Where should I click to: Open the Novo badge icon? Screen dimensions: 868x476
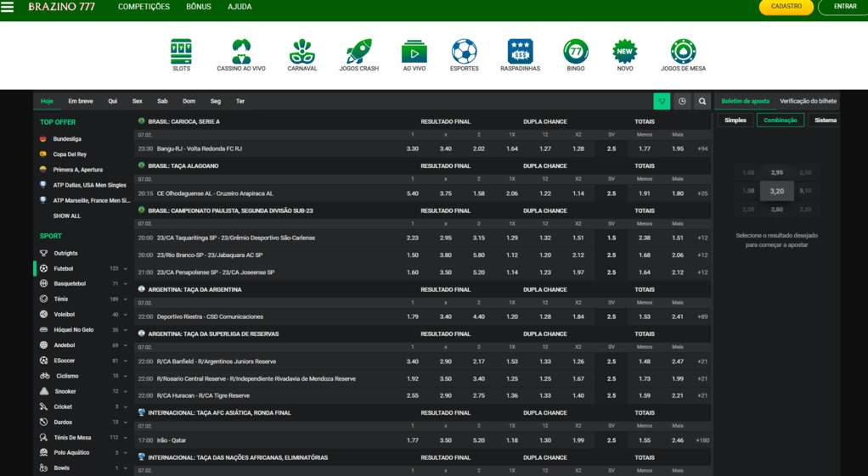pyautogui.click(x=625, y=52)
